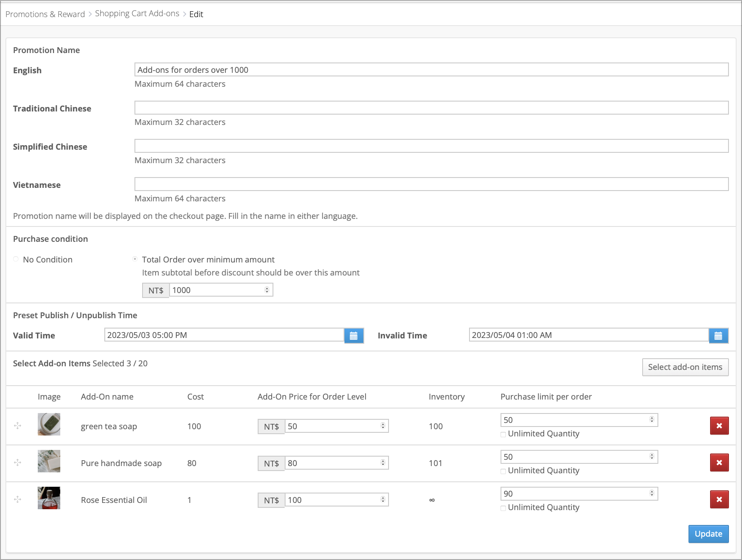Focus the Traditional Chinese name field
The width and height of the screenshot is (742, 560).
[432, 108]
